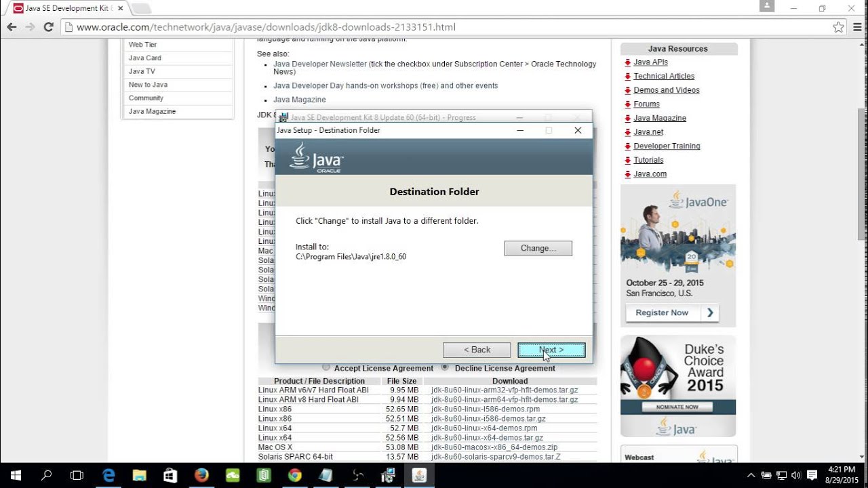Open Java Magazine in the left sidebar
868x488 pixels.
pyautogui.click(x=152, y=111)
